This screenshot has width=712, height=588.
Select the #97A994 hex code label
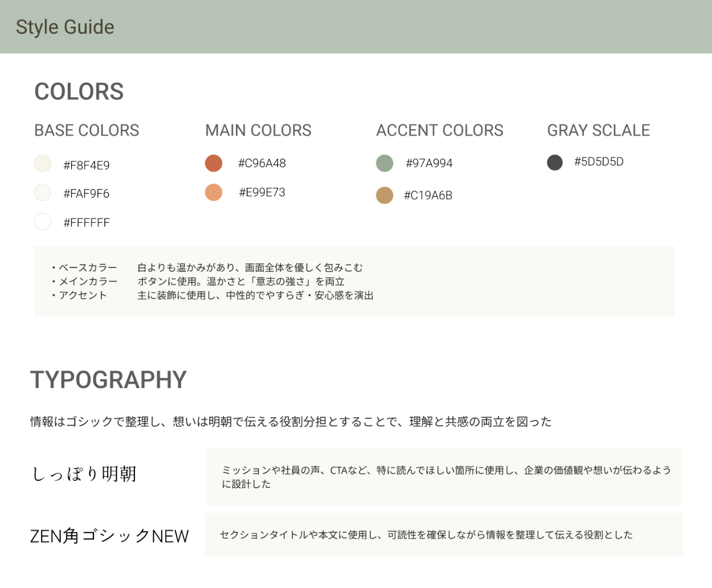[x=429, y=163]
